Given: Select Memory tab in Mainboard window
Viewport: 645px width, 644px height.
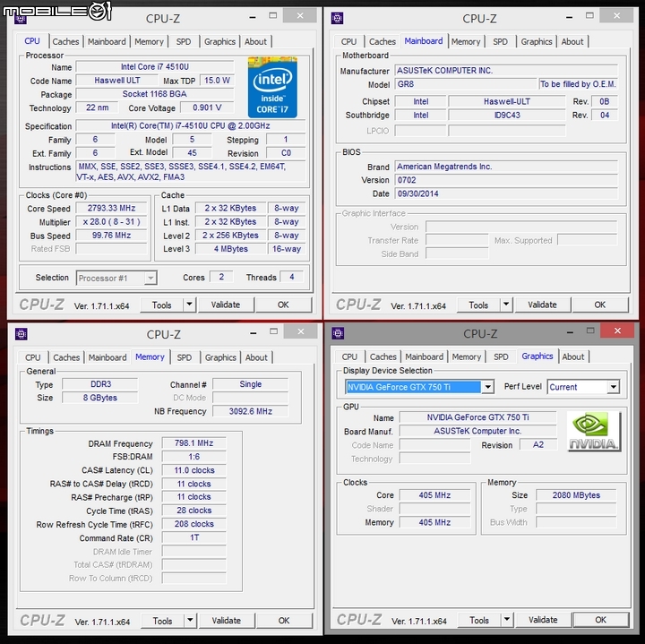Looking at the screenshot, I should point(466,41).
